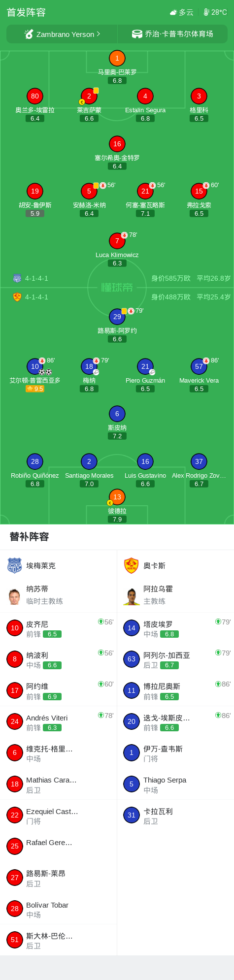234x980 pixels.
Task: Tap the stadium icon beside 乔治·卡普韦尔体育场
Action: pyautogui.click(x=137, y=34)
